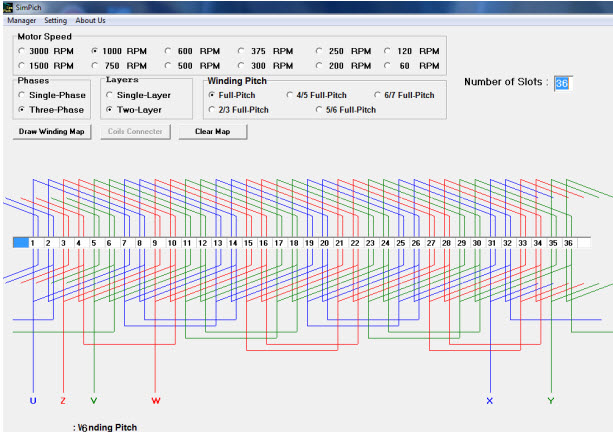
Task: Click the SimPich app icon in title bar
Action: [x=8, y=7]
